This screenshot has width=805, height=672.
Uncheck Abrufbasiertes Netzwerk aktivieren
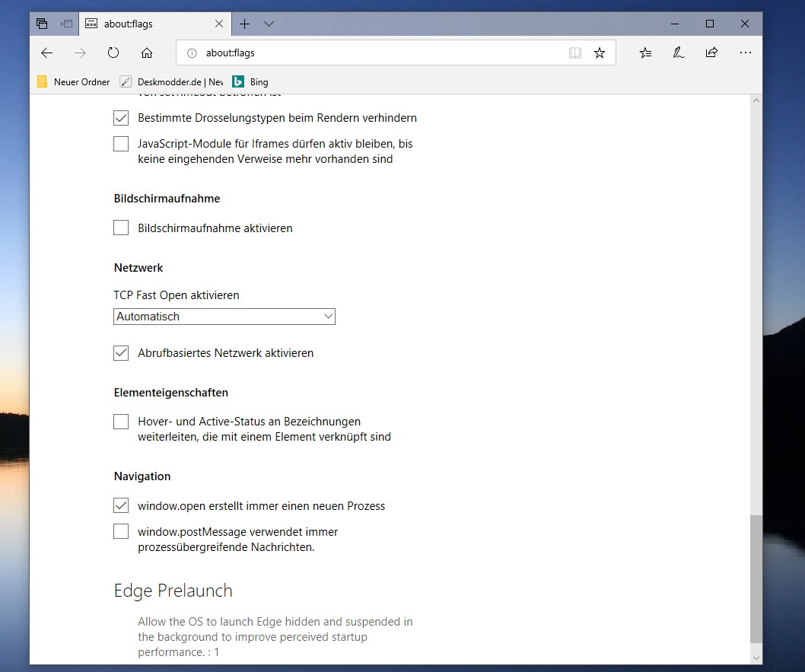[121, 352]
